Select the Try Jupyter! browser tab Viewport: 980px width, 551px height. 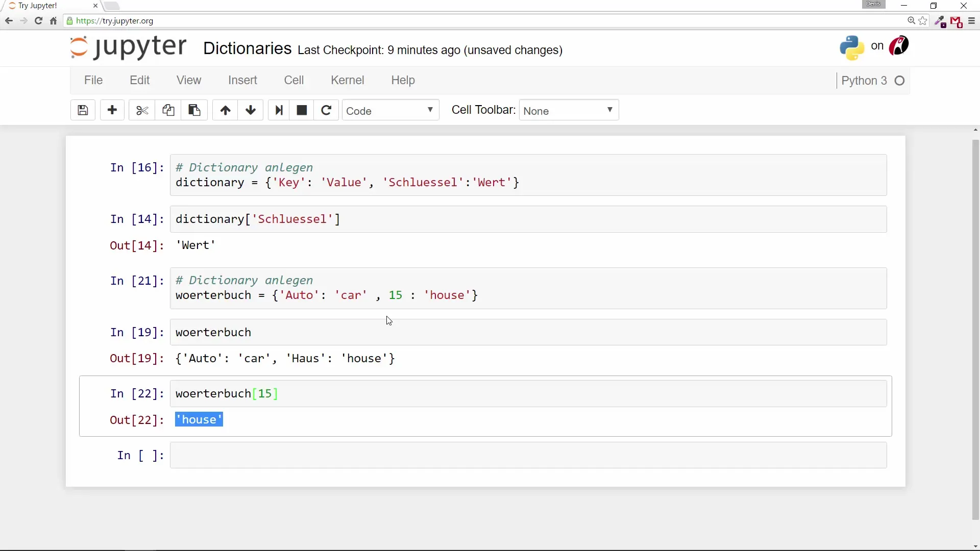point(51,6)
